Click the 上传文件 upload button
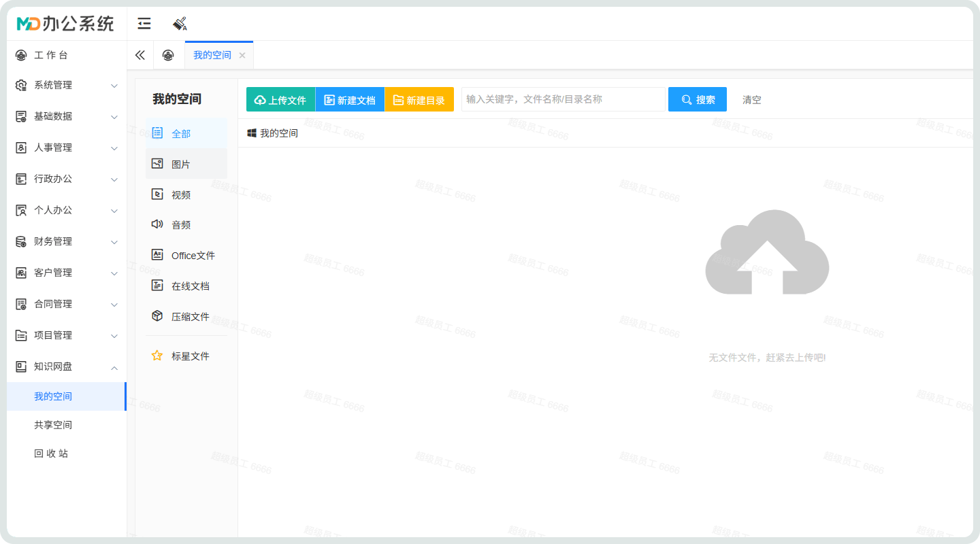 [x=280, y=99]
